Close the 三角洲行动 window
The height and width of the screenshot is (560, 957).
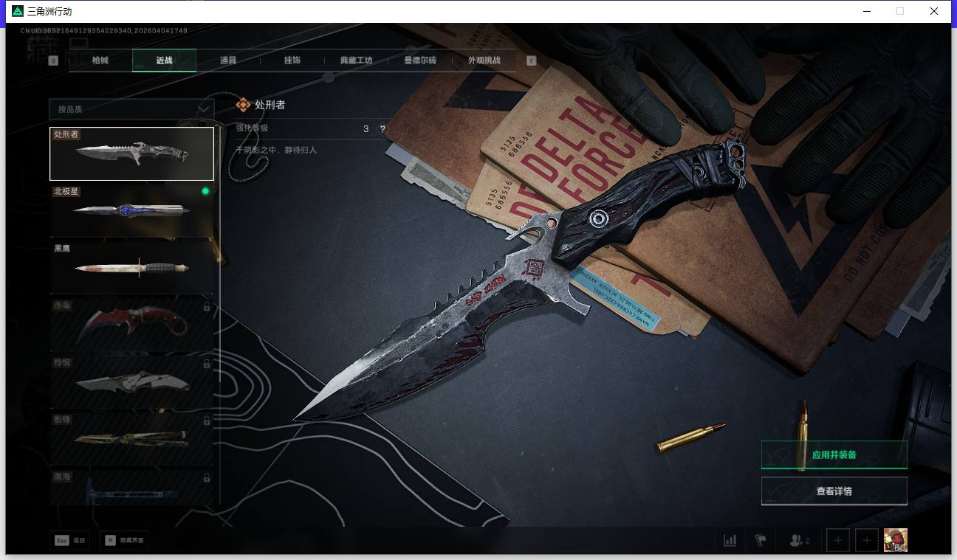click(x=934, y=11)
